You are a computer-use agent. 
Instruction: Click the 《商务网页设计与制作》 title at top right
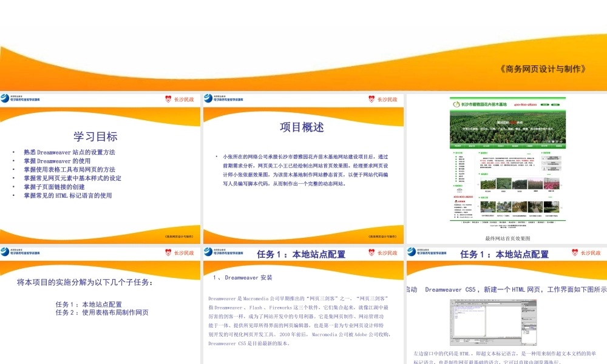[543, 69]
